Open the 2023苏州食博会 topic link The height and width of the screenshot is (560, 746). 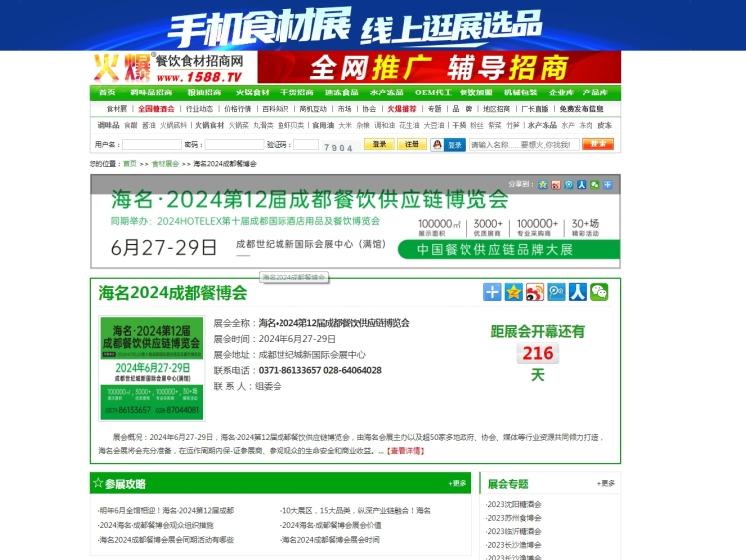(x=514, y=517)
